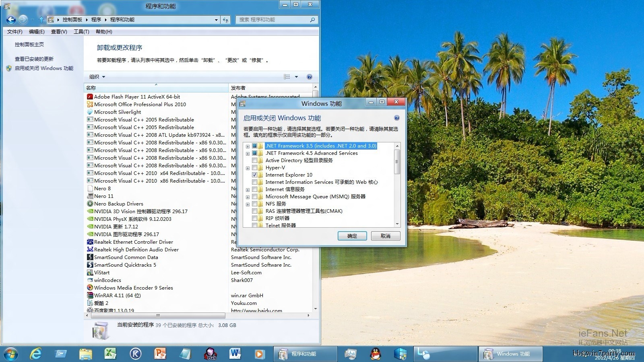The width and height of the screenshot is (644, 362).
Task: Open the 查看已安装的更新 link
Action: pos(34,59)
